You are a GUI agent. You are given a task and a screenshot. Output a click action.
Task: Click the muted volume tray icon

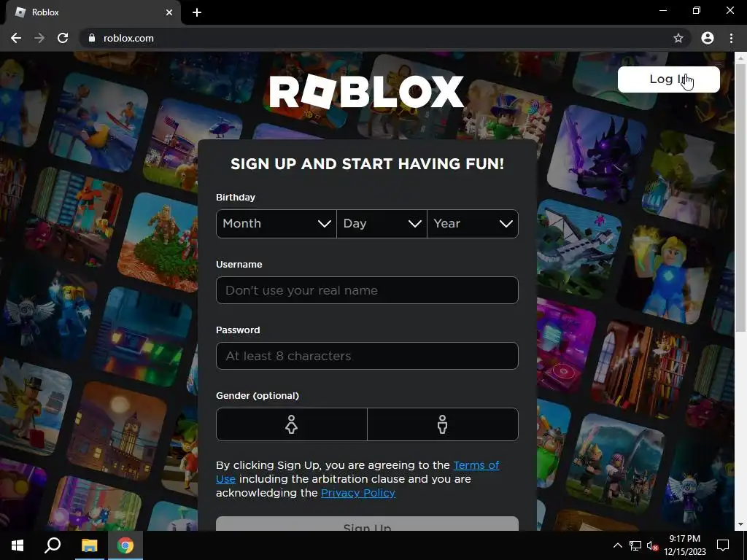tap(653, 545)
